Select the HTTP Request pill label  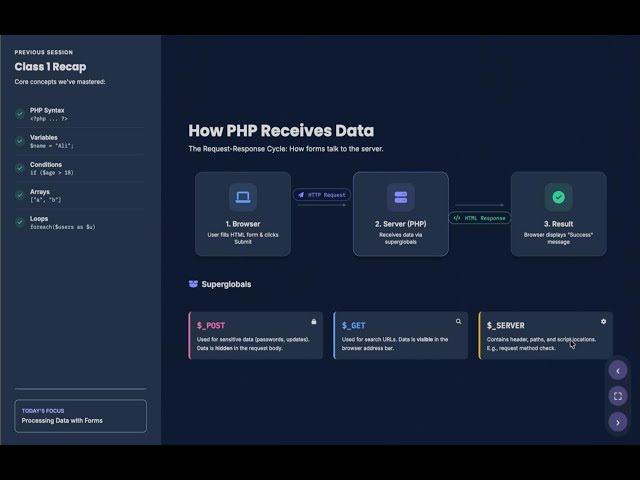click(322, 195)
